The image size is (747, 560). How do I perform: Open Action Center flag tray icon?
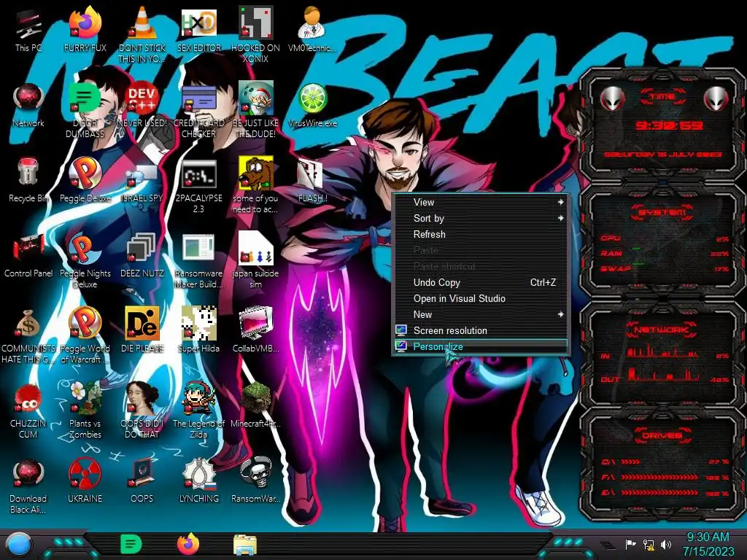pyautogui.click(x=631, y=544)
